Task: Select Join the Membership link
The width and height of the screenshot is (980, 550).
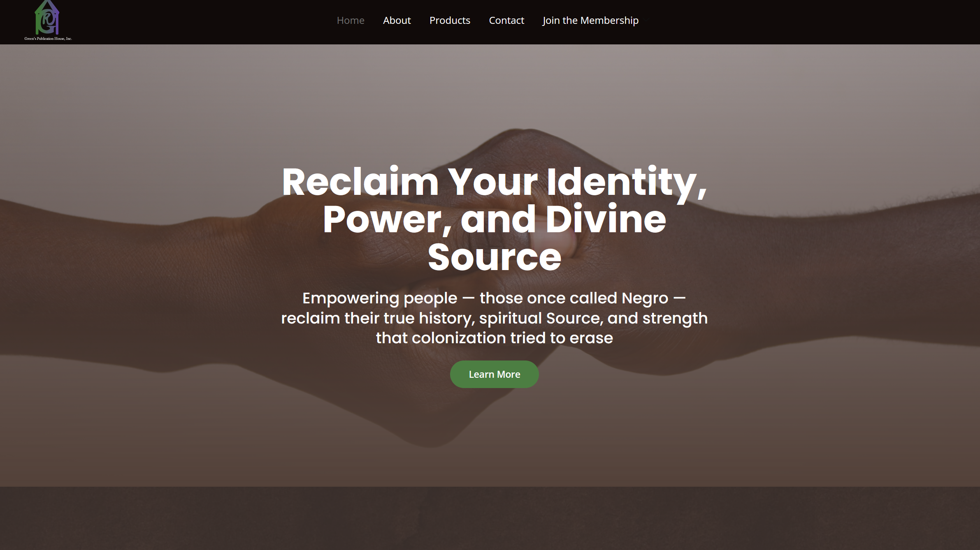Action: [590, 20]
